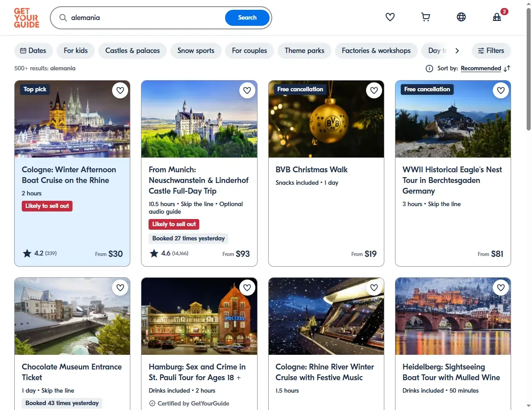This screenshot has width=532, height=410.
Task: Select the Snow sports chip
Action: click(x=196, y=51)
